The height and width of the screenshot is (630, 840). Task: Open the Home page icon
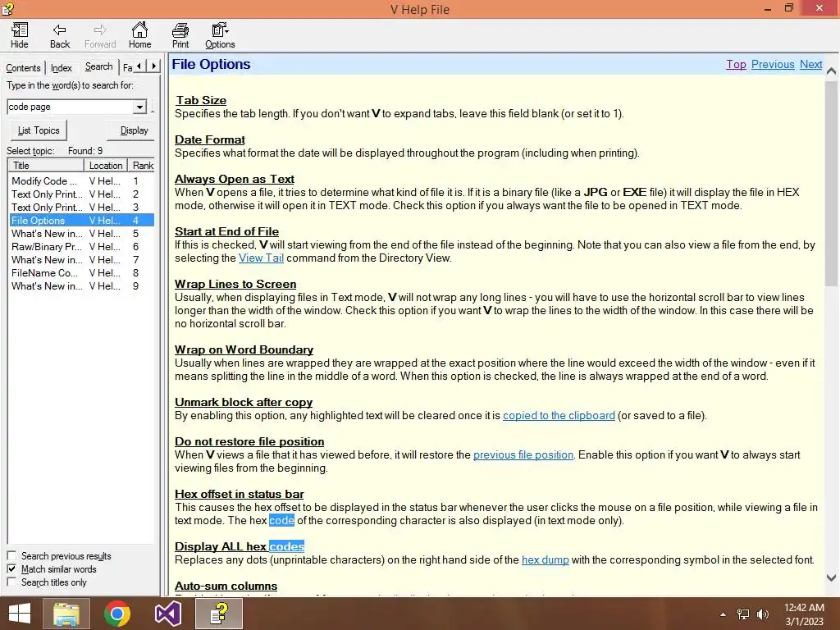point(139,36)
